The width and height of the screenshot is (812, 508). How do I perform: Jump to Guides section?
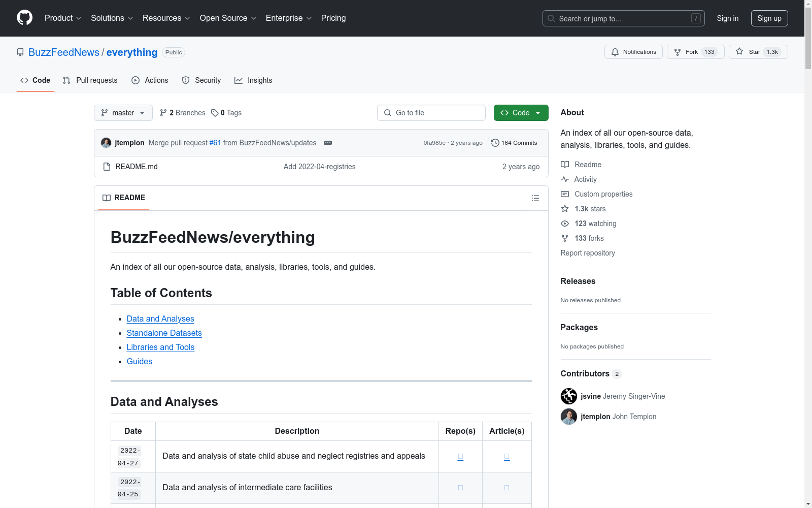point(140,361)
